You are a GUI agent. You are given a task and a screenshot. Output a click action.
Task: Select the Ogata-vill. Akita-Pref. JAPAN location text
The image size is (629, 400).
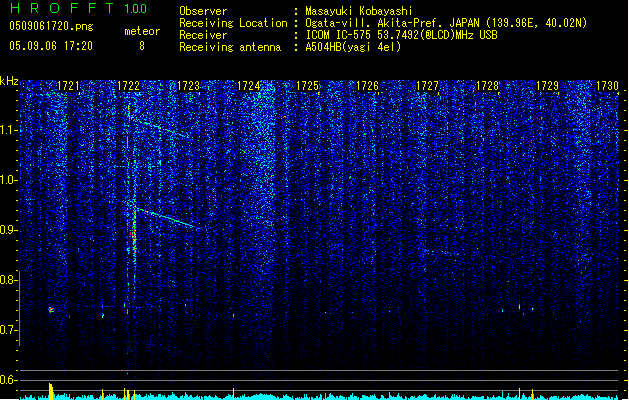coord(446,23)
